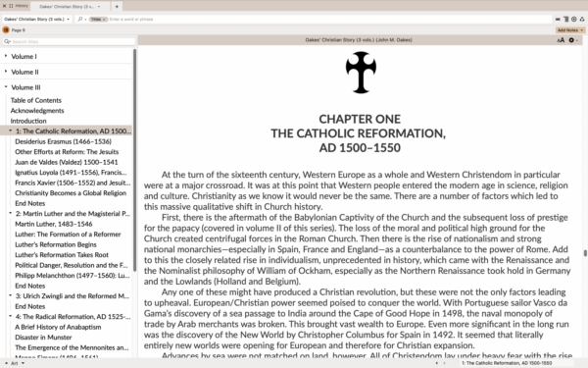The image size is (588, 368).
Task: Go to Disaster in Munster
Action: click(x=43, y=338)
